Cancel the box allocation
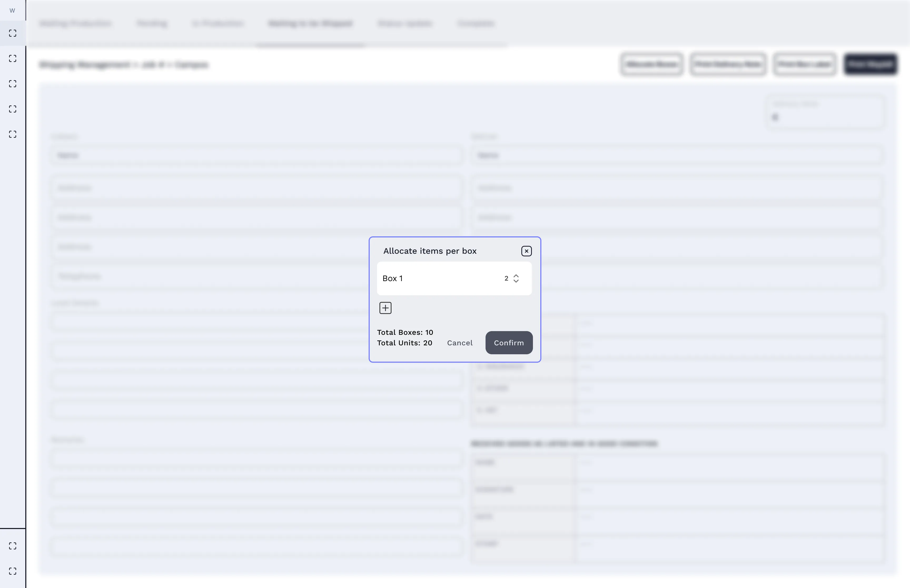This screenshot has width=910, height=588. [460, 342]
